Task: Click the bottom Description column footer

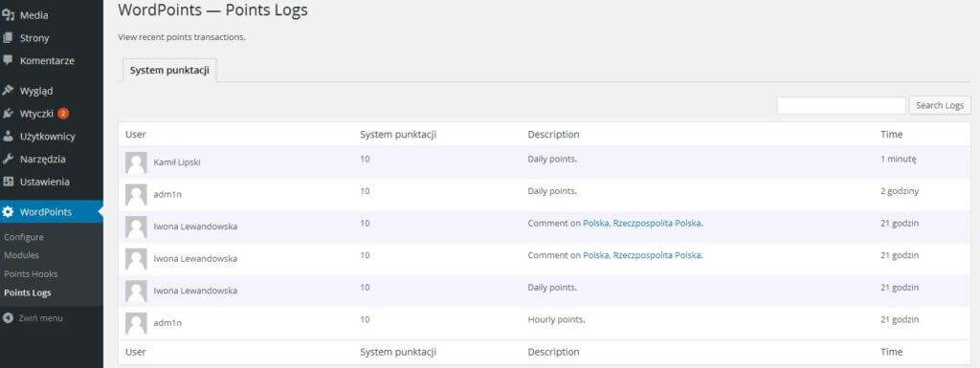Action: (553, 352)
